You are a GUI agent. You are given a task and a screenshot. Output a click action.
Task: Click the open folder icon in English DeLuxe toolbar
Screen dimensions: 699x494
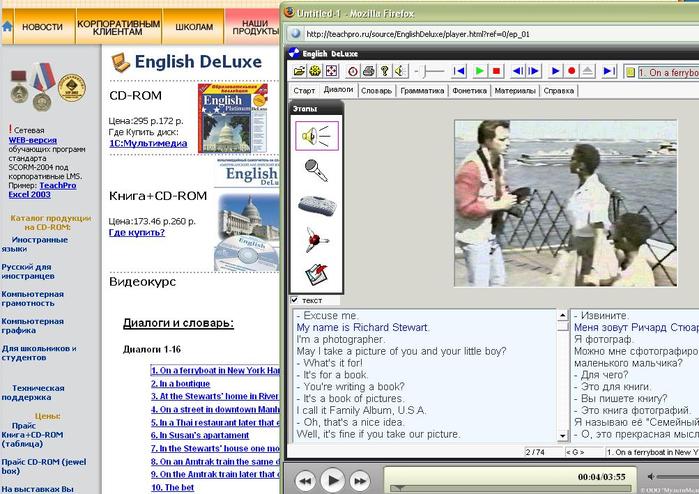[299, 71]
